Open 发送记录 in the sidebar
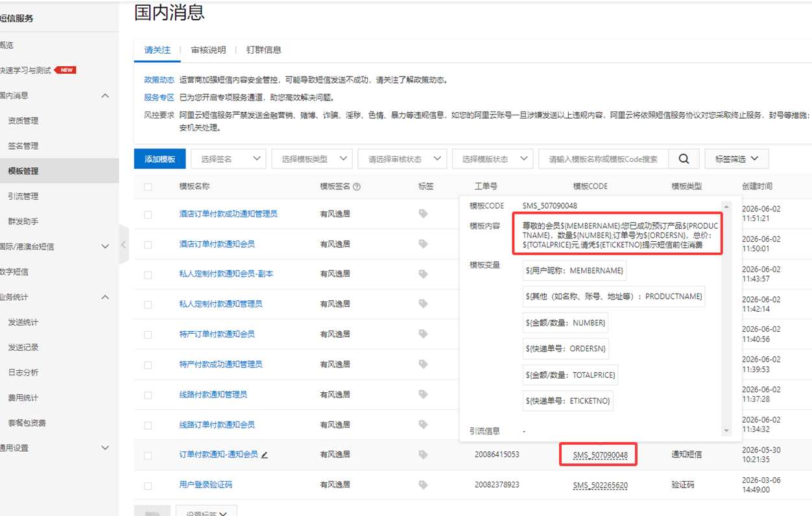The width and height of the screenshot is (812, 516). 23,347
